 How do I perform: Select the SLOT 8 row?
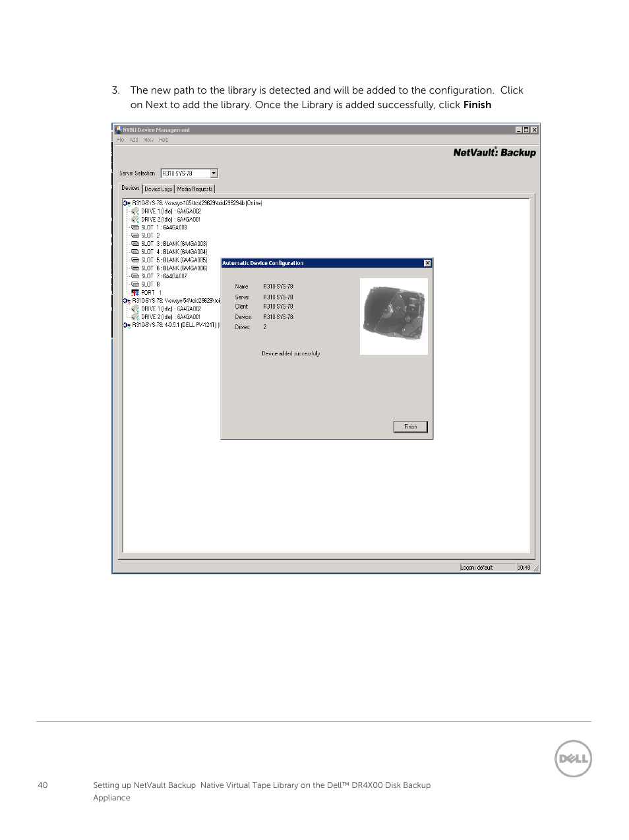point(150,284)
